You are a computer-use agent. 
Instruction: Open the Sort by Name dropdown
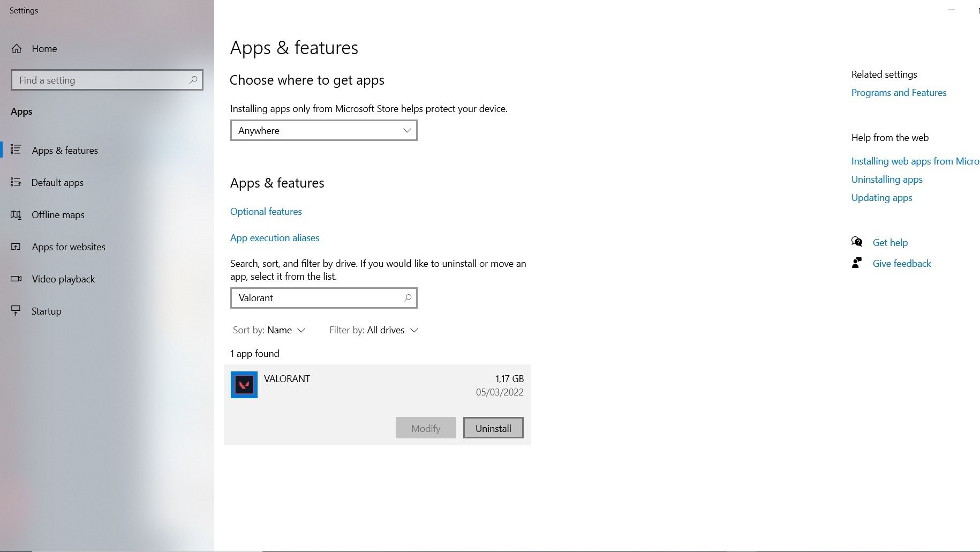tap(269, 330)
